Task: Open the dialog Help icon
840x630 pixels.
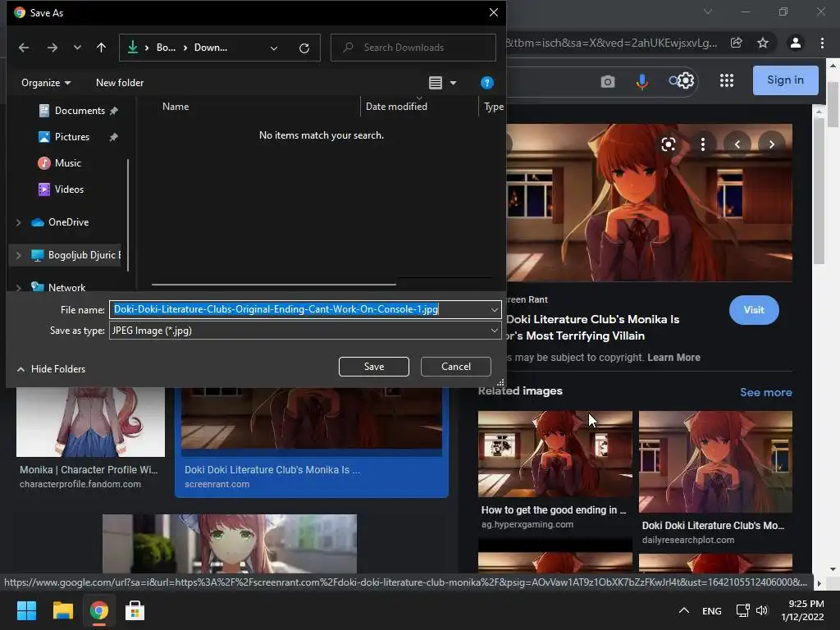Action: click(486, 83)
